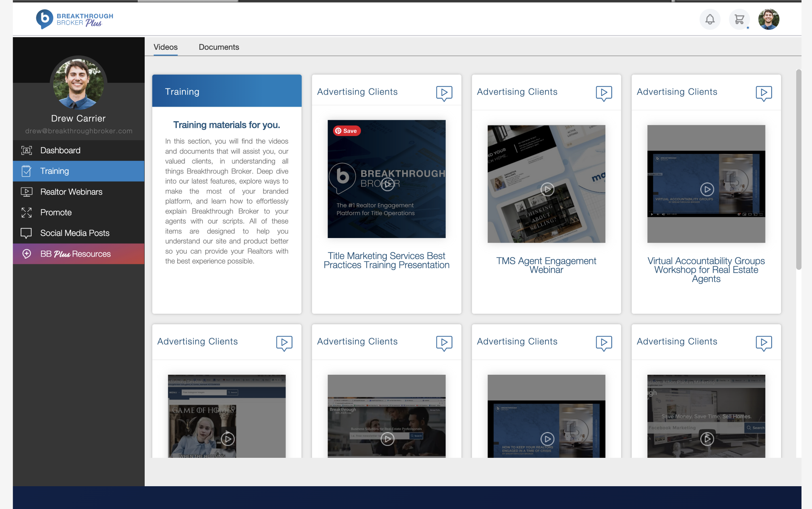The width and height of the screenshot is (812, 509).
Task: Click the Pinterest Save button on thumbnail
Action: (346, 131)
